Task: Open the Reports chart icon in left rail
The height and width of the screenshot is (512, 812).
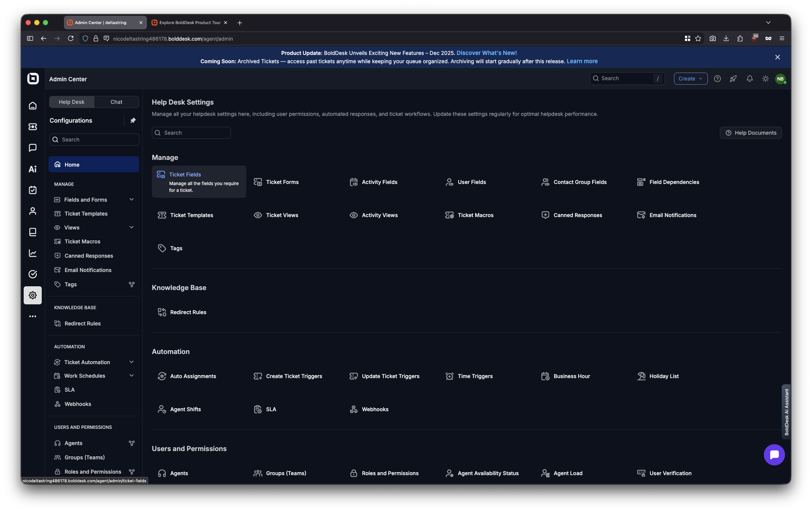Action: (33, 253)
